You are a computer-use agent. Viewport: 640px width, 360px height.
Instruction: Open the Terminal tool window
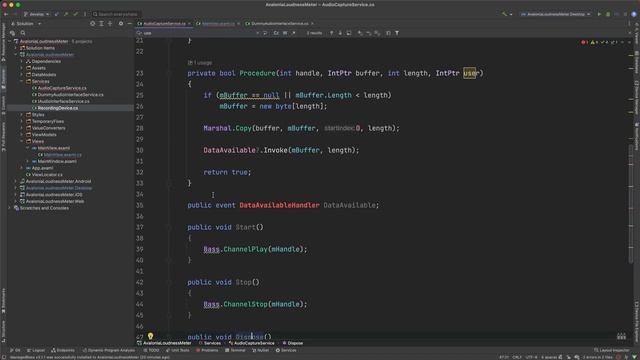pyautogui.click(x=235, y=350)
